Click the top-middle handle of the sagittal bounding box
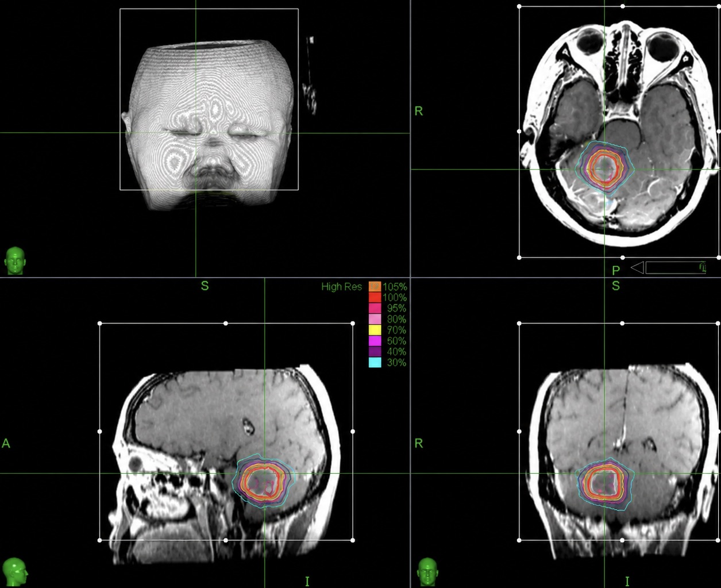The width and height of the screenshot is (721, 588). click(226, 323)
